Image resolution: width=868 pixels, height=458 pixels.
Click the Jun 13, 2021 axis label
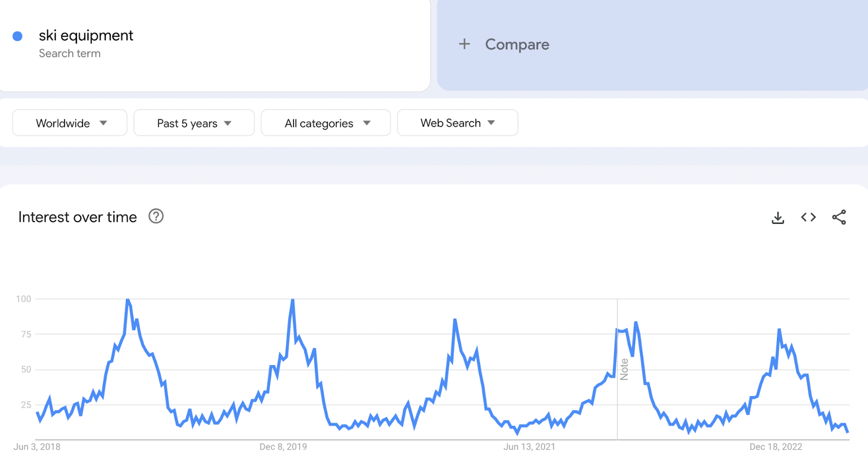coord(529,447)
